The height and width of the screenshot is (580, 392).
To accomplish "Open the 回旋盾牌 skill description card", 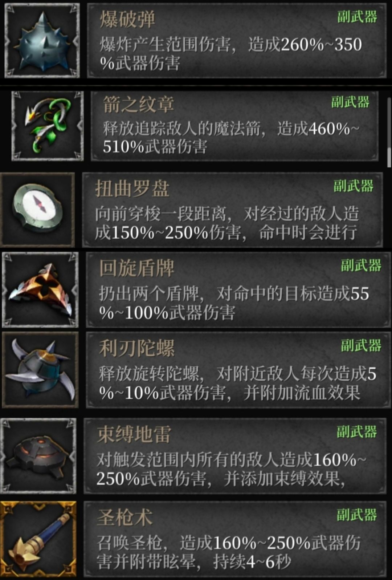I will [x=238, y=290].
